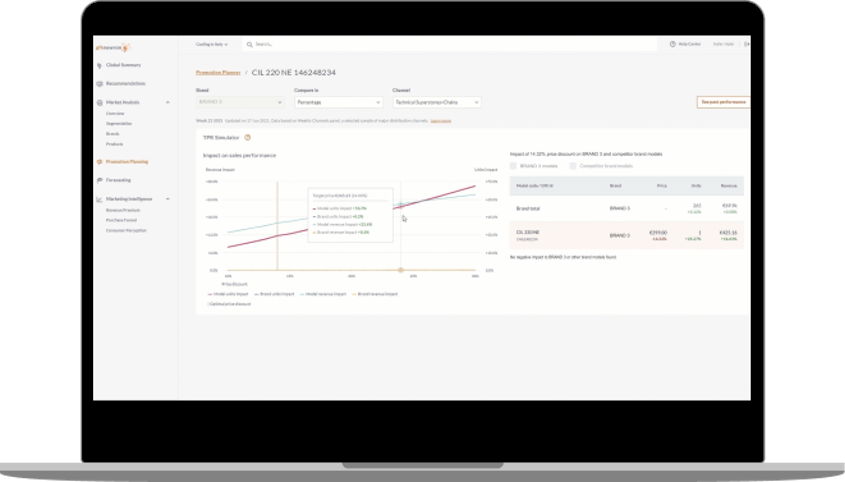845x482 pixels.
Task: Click the orange price discount marker on chart axis
Action: click(x=401, y=270)
